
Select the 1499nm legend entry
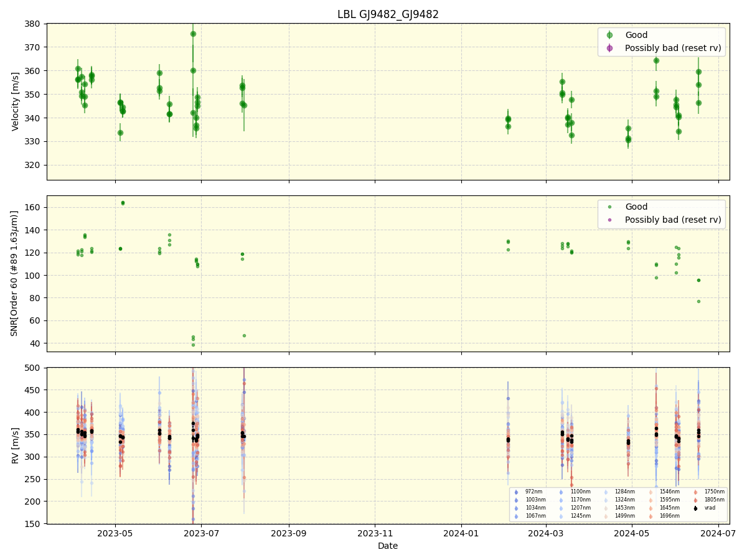tap(619, 516)
